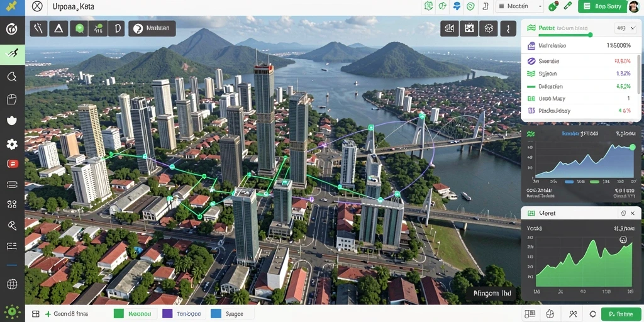
Task: Select the Scomiite row in the stats panel
Action: pos(579,61)
